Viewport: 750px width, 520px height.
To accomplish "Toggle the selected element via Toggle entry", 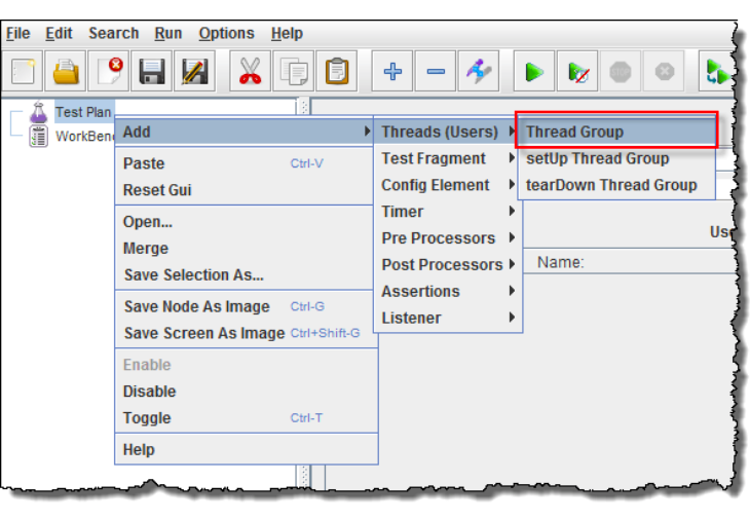I will pyautogui.click(x=147, y=418).
